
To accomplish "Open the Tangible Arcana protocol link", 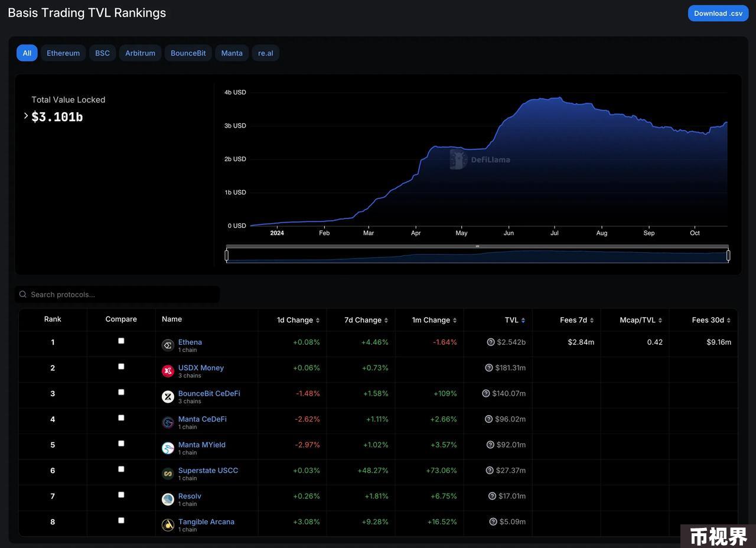I will pos(206,522).
